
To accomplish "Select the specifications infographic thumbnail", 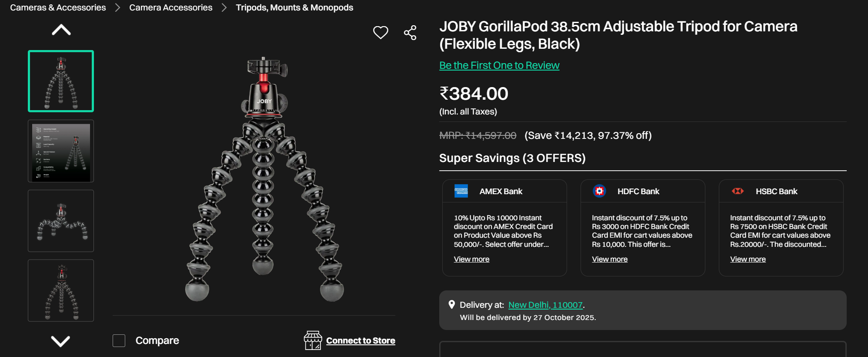I will pos(61,151).
